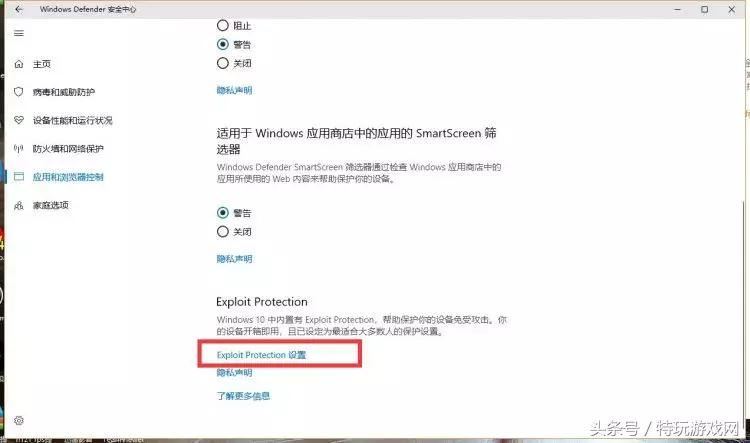The height and width of the screenshot is (443, 750).
Task: Open settings via the gear icon
Action: coord(19,421)
